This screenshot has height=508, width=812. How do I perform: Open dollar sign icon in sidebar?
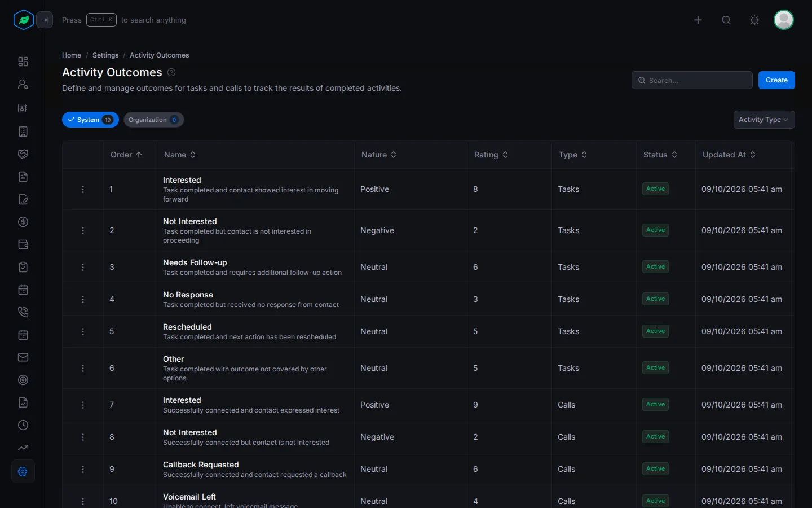point(23,222)
